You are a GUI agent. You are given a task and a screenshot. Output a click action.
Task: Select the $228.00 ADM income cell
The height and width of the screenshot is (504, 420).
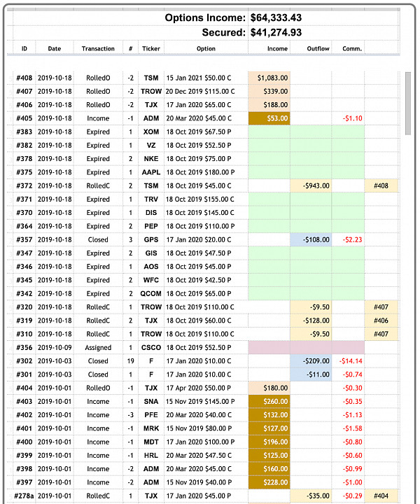(269, 483)
